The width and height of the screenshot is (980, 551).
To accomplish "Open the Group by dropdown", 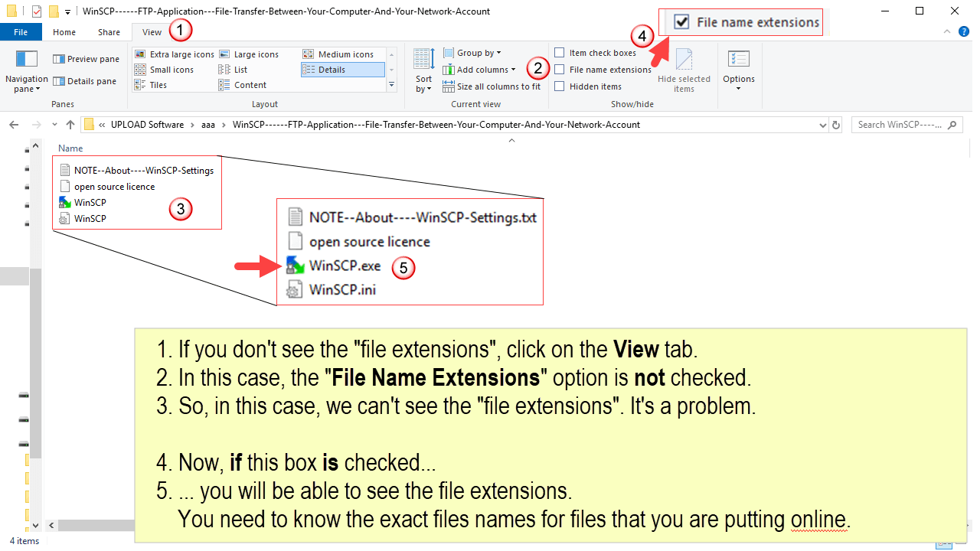I will (472, 53).
